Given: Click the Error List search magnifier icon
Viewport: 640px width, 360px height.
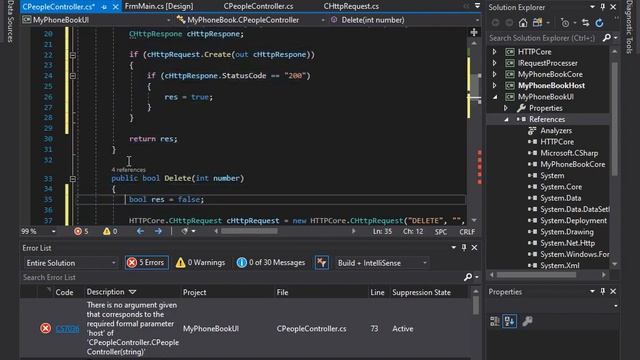Looking at the screenshot, I should (x=468, y=277).
